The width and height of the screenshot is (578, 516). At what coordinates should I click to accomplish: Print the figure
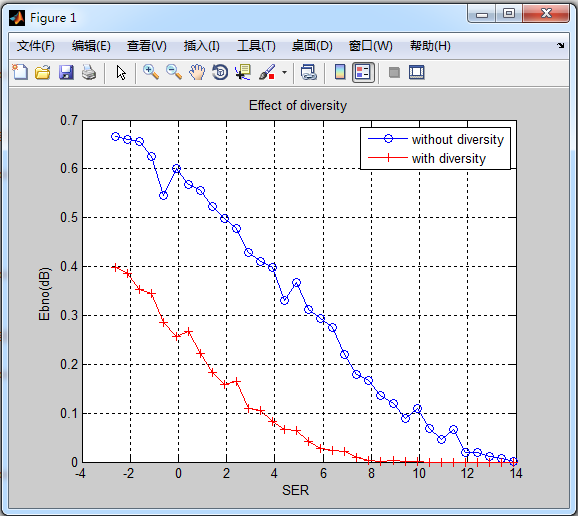(x=89, y=72)
